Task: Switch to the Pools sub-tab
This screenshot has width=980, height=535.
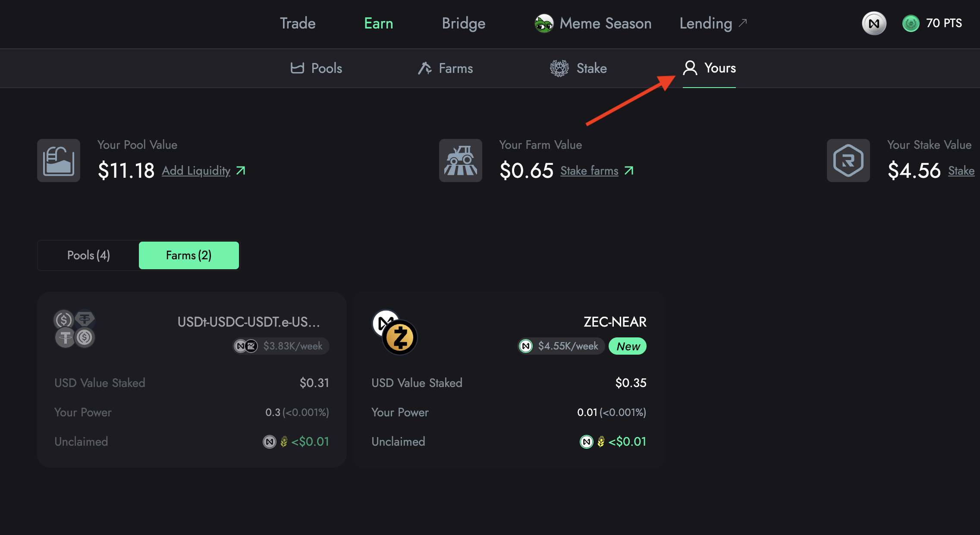Action: pyautogui.click(x=316, y=68)
